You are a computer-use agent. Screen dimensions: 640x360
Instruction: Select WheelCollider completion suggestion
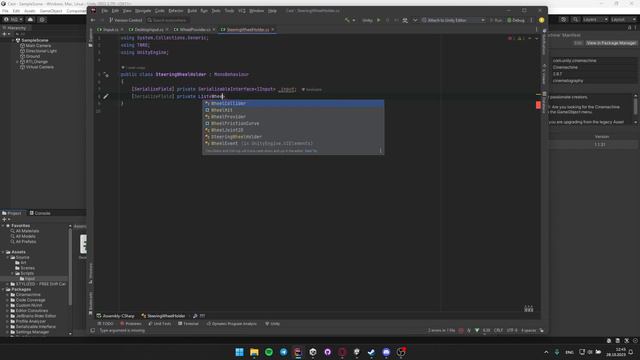[293, 104]
